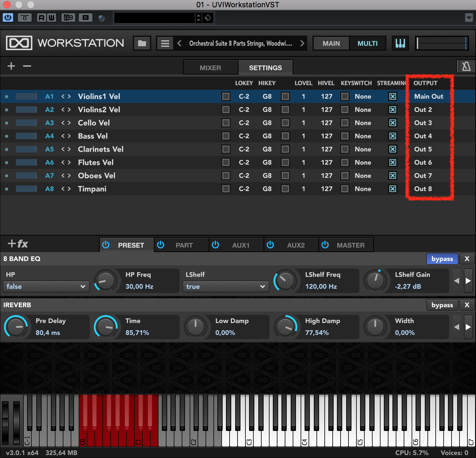Go to next preset arrow
This screenshot has height=458, width=476.
click(x=302, y=43)
